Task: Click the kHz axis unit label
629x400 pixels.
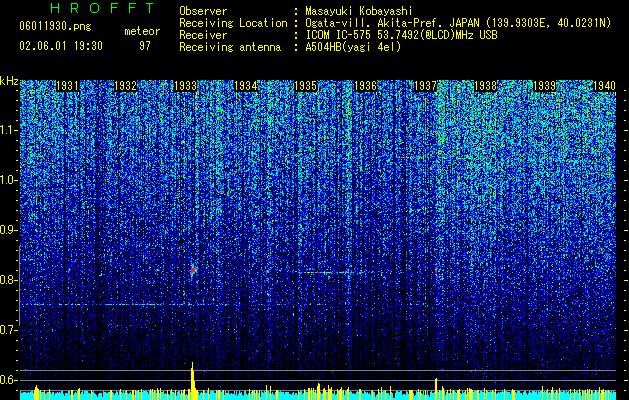Action: (9, 81)
